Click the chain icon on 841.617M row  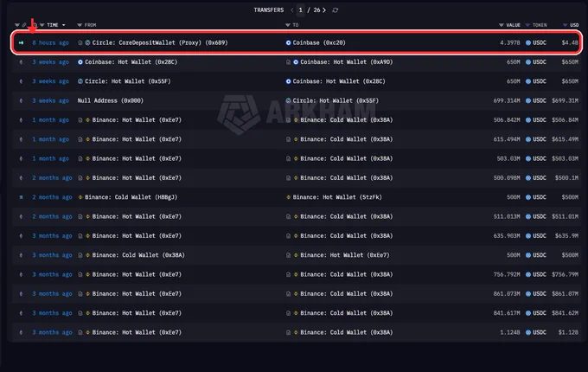[x=21, y=313]
